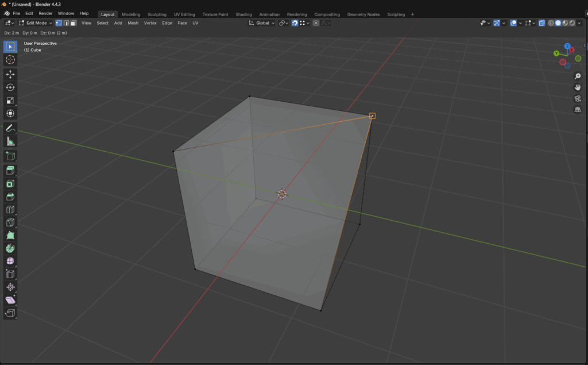This screenshot has width=588, height=365.
Task: Toggle proportional editing button
Action: 316,23
